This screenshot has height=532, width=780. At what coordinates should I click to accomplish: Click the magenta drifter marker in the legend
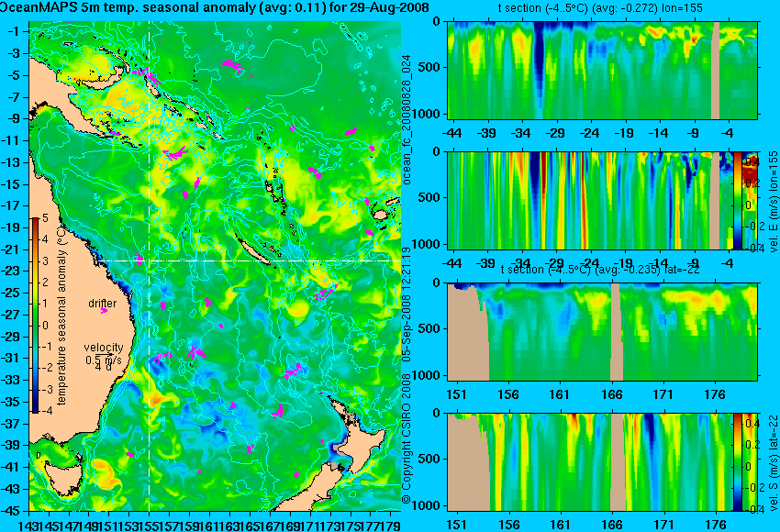104,311
